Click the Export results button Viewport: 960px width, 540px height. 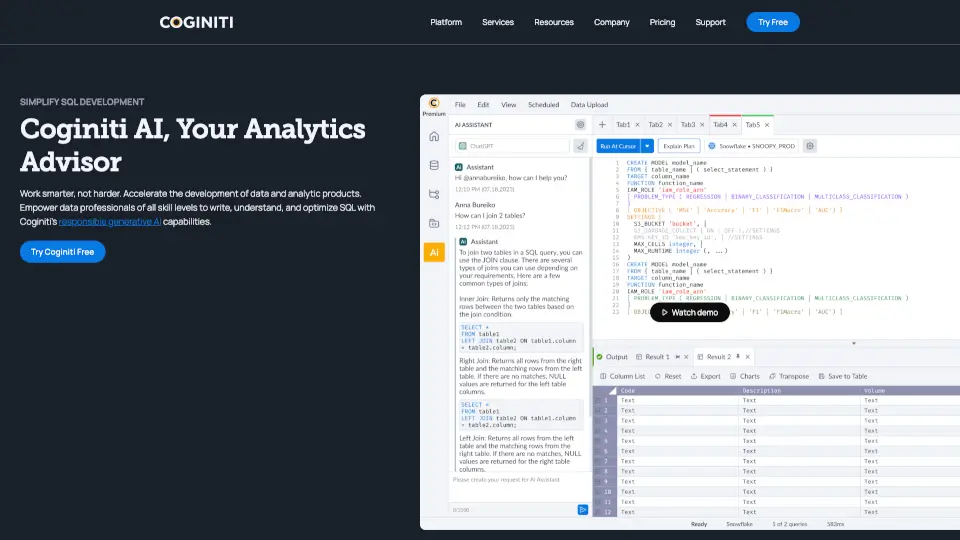[x=704, y=377]
